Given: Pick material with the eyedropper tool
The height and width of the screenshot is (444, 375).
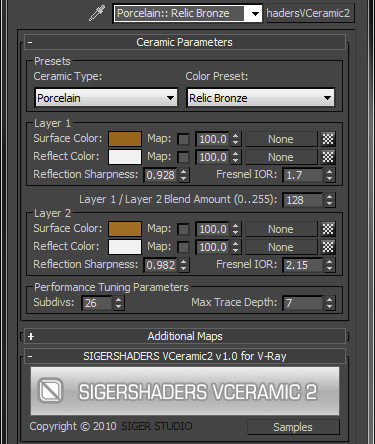Looking at the screenshot, I should click(x=97, y=13).
